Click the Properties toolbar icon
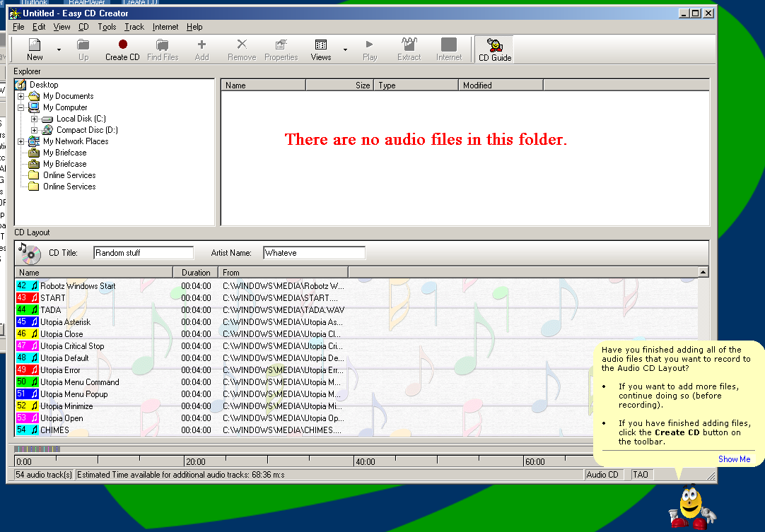 [x=281, y=49]
